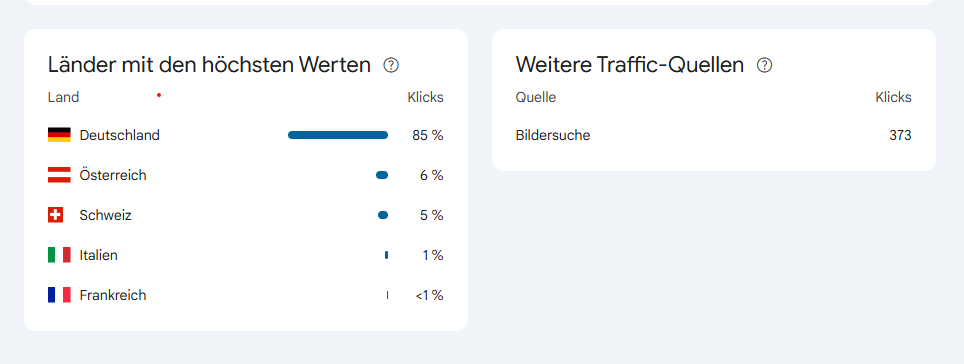Viewport: 964px width, 364px height.
Task: Click the Deutschland 85 % click bar
Action: coord(338,135)
